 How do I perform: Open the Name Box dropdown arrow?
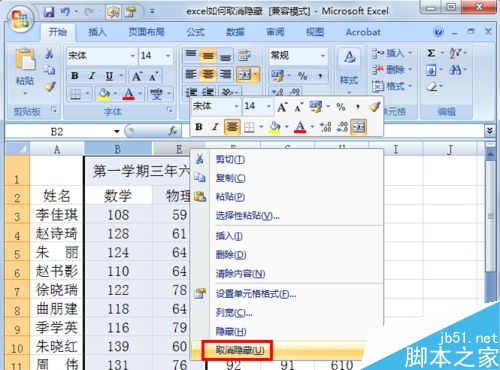[x=117, y=131]
